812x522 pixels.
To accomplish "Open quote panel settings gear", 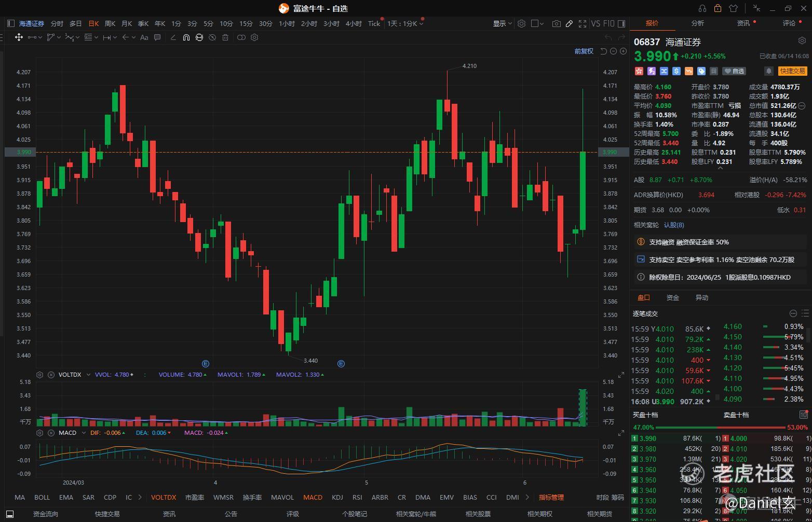I will pos(802,40).
